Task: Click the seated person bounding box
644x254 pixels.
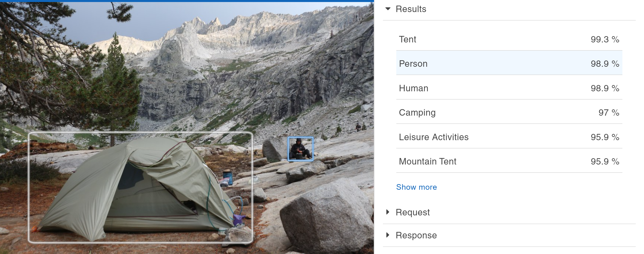Action: [x=301, y=149]
